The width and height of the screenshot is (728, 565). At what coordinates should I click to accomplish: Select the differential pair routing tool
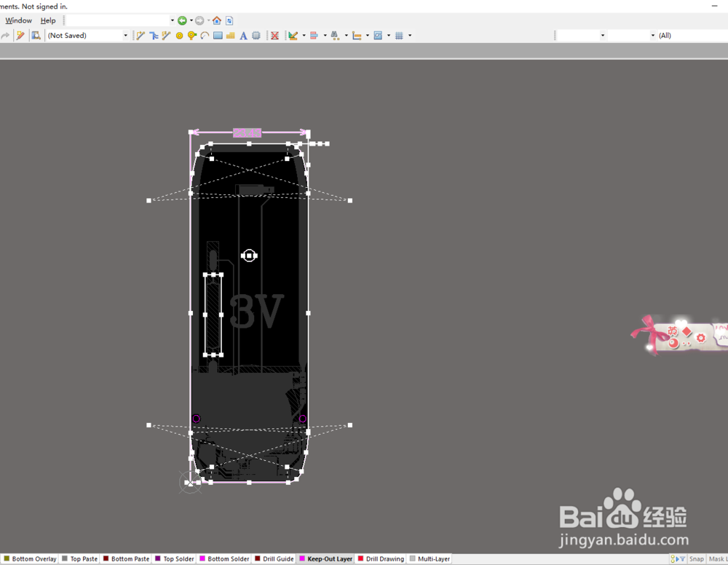[x=166, y=35]
